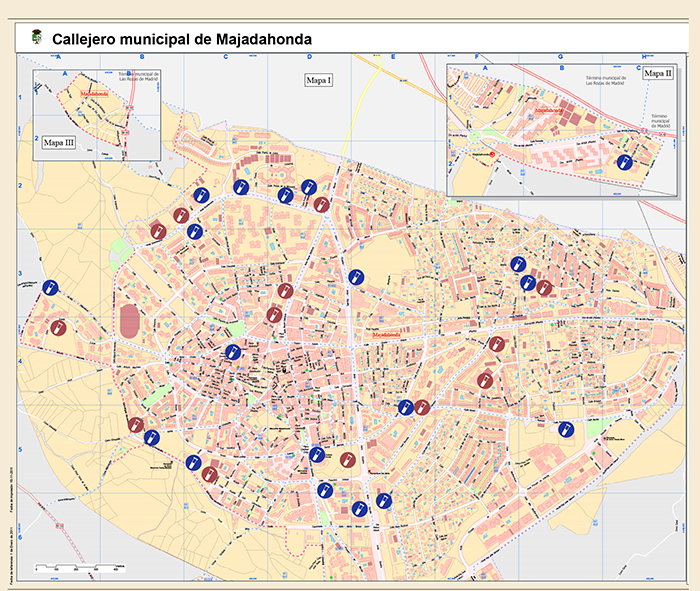Select the eastern blue marker in square E6
Viewport: 700px width, 591px height.
384,501
